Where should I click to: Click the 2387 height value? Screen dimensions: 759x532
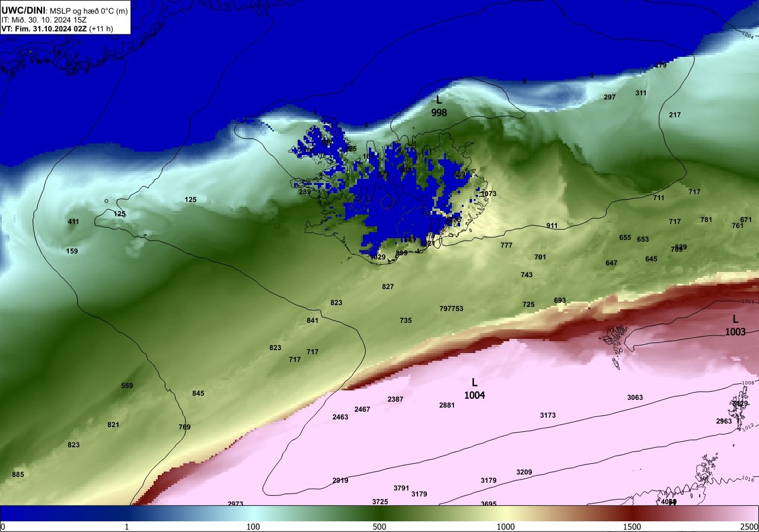(396, 399)
